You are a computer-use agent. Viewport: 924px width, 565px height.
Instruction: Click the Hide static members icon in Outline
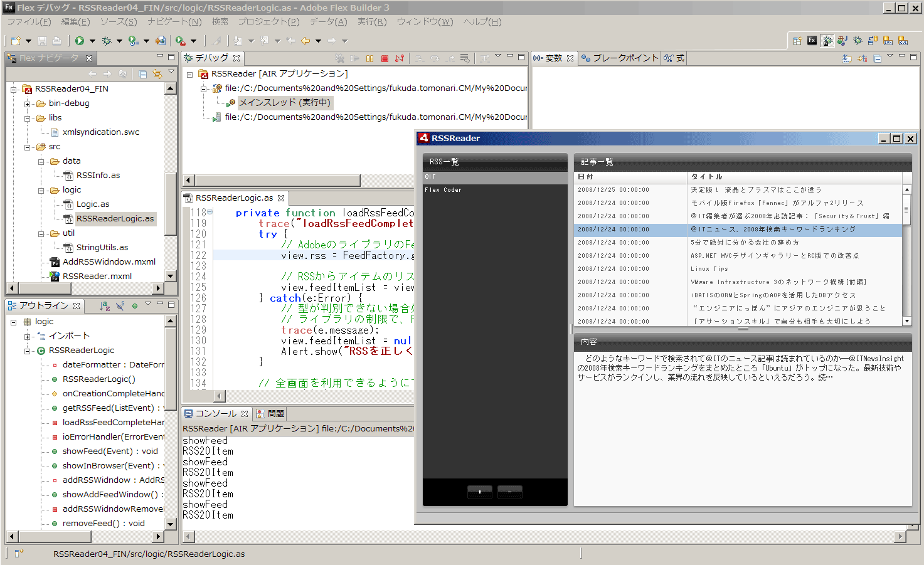pos(120,306)
